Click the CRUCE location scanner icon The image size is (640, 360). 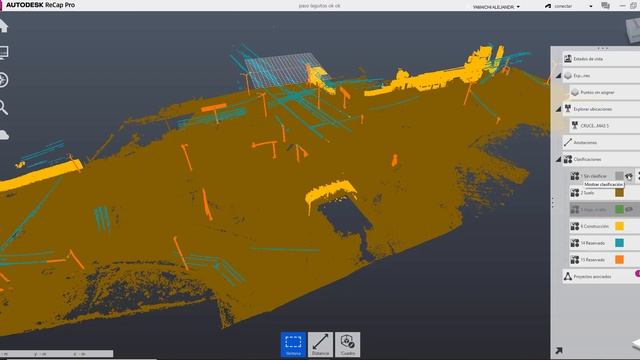tap(575, 125)
